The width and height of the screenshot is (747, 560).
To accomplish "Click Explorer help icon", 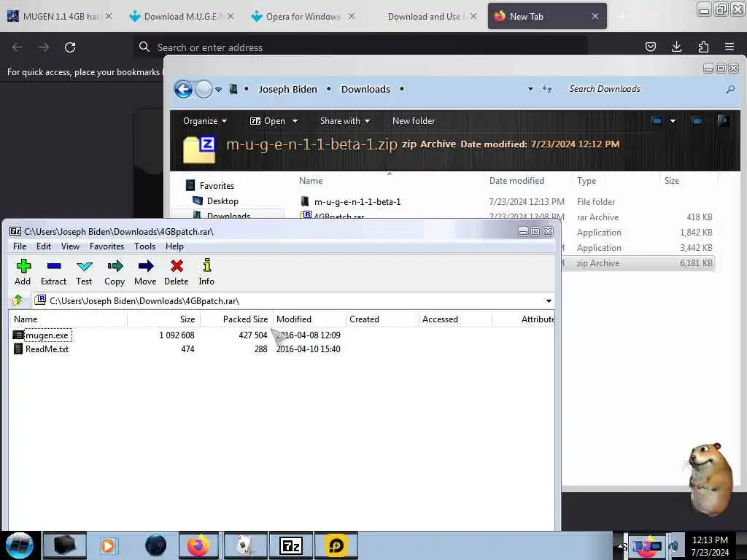I will 723,121.
